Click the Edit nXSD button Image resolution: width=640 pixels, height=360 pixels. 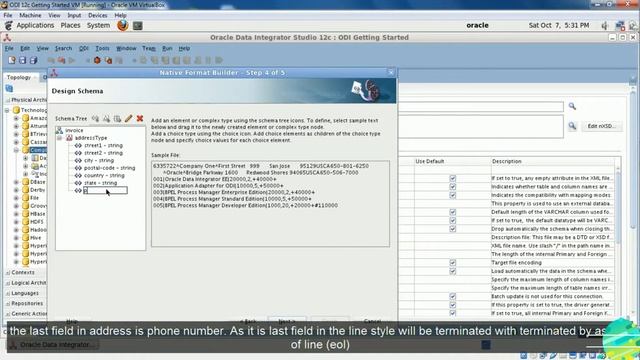[x=602, y=126]
